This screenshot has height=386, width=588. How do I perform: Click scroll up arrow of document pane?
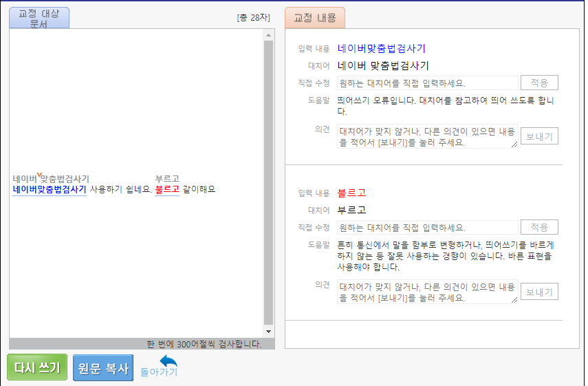point(268,35)
